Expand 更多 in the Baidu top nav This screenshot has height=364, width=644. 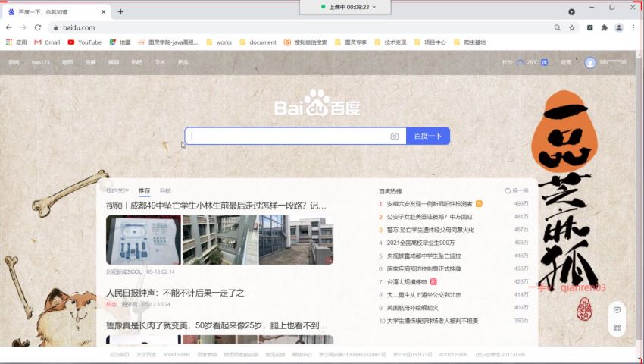click(183, 62)
